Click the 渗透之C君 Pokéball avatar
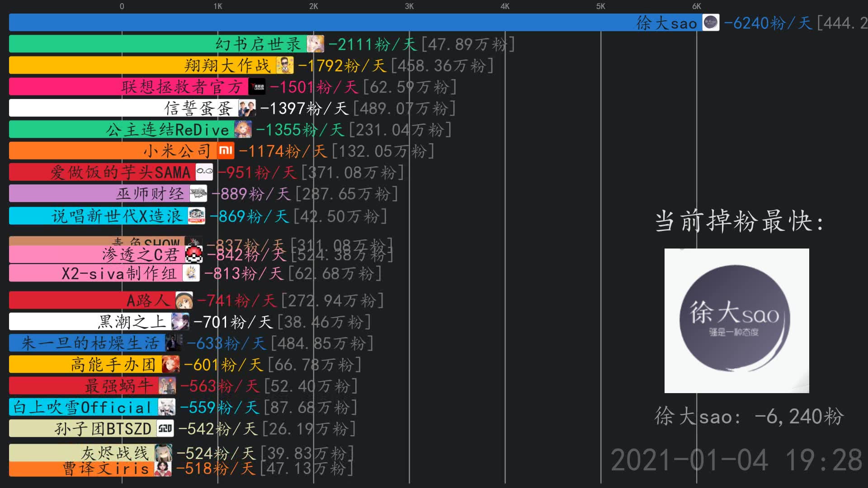868x488 pixels. [194, 254]
